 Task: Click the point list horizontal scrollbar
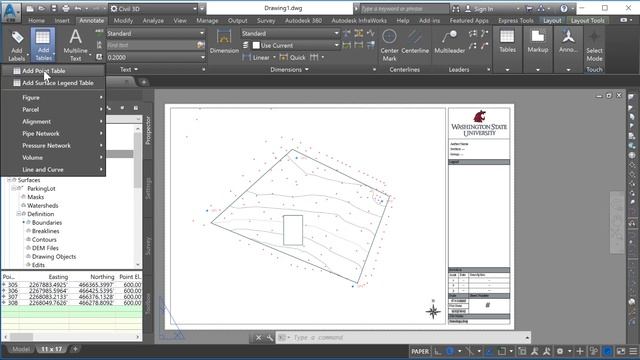71,337
